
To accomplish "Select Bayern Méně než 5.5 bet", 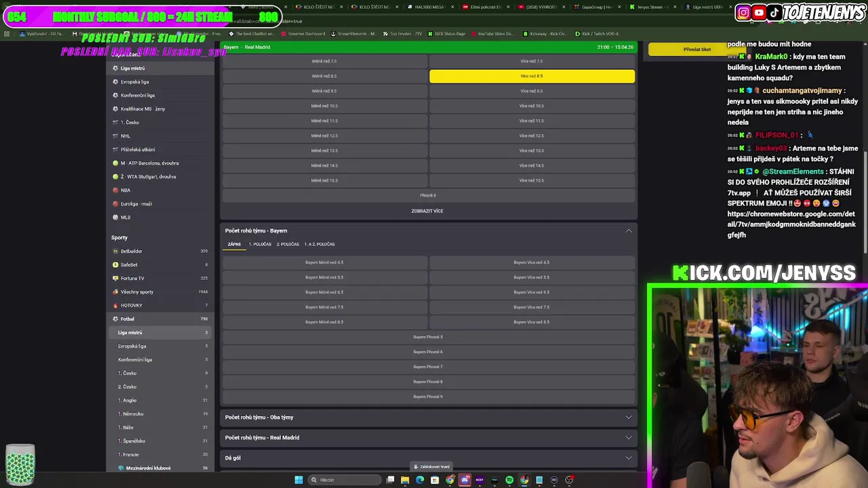I will point(324,277).
